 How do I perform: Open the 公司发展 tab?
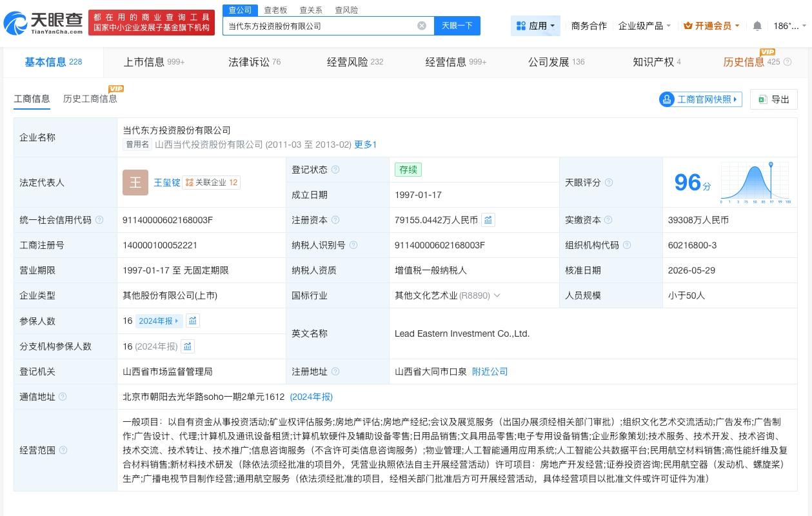[556, 62]
